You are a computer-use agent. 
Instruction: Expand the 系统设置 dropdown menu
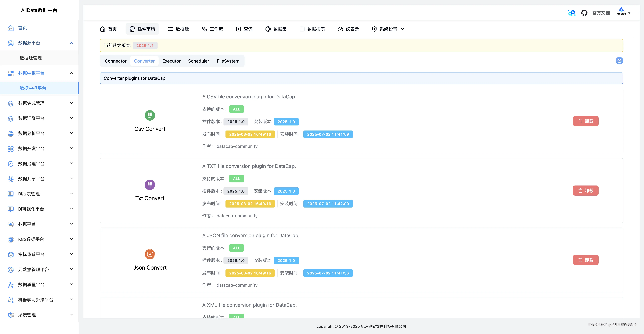388,29
